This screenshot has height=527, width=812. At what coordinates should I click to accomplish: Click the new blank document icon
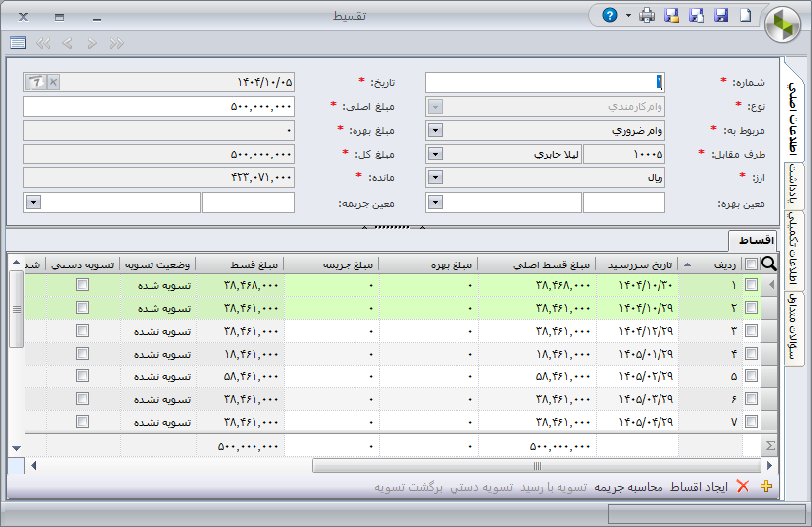tap(746, 16)
